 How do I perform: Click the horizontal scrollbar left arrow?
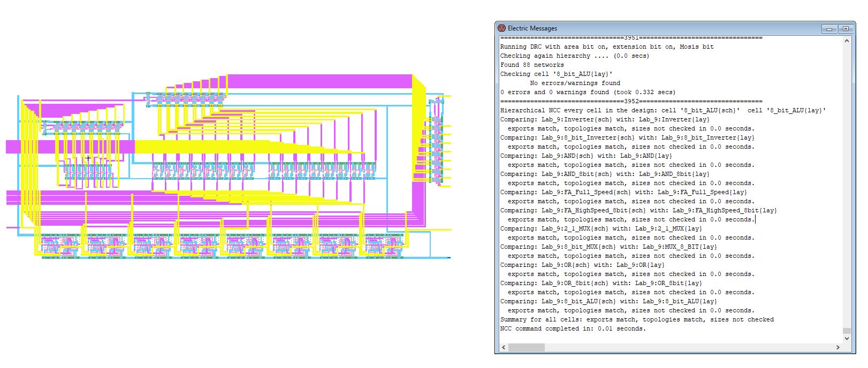(x=502, y=348)
